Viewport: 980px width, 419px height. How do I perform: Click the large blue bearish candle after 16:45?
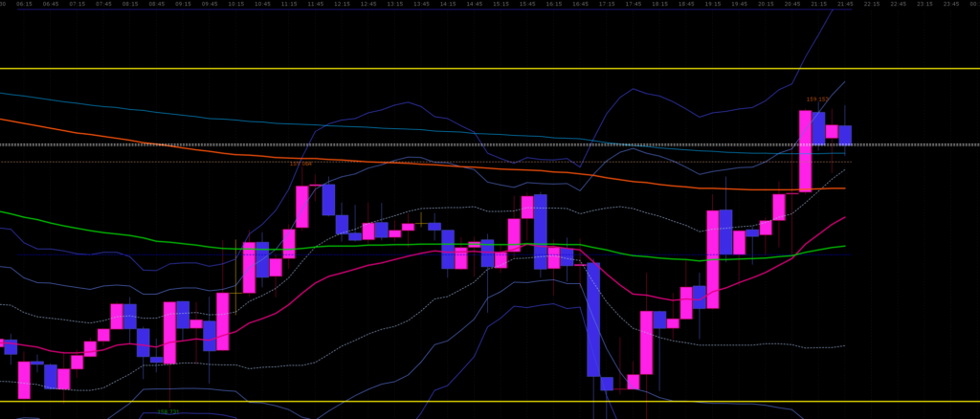click(592, 319)
